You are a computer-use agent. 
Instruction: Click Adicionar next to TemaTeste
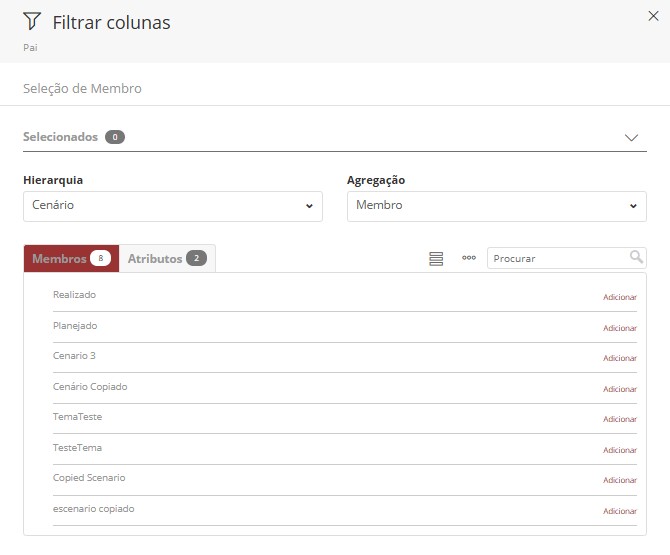point(619,419)
